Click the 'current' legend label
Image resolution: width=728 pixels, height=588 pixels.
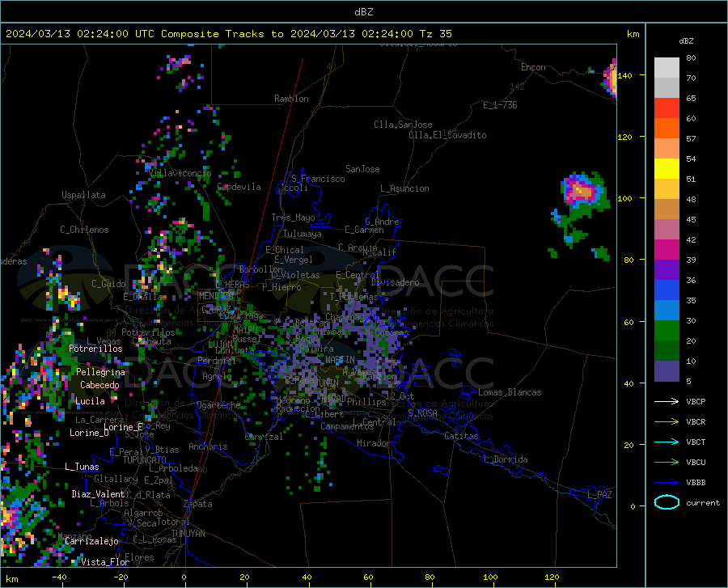pyautogui.click(x=703, y=502)
